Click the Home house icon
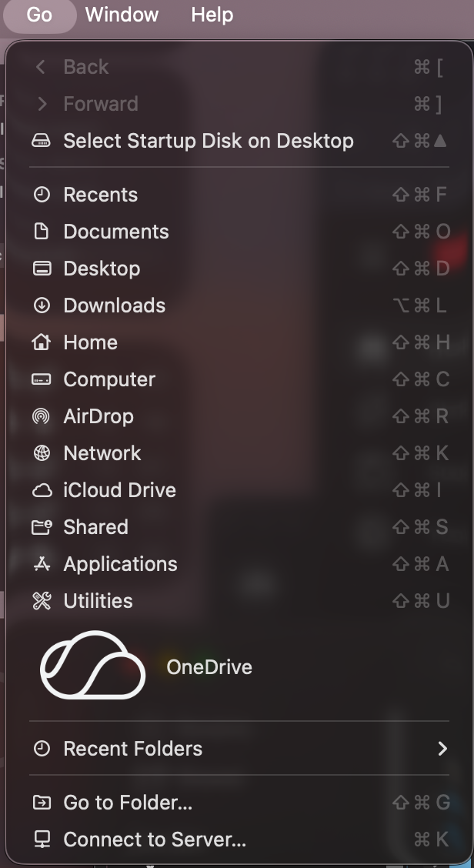The width and height of the screenshot is (474, 868). (42, 342)
